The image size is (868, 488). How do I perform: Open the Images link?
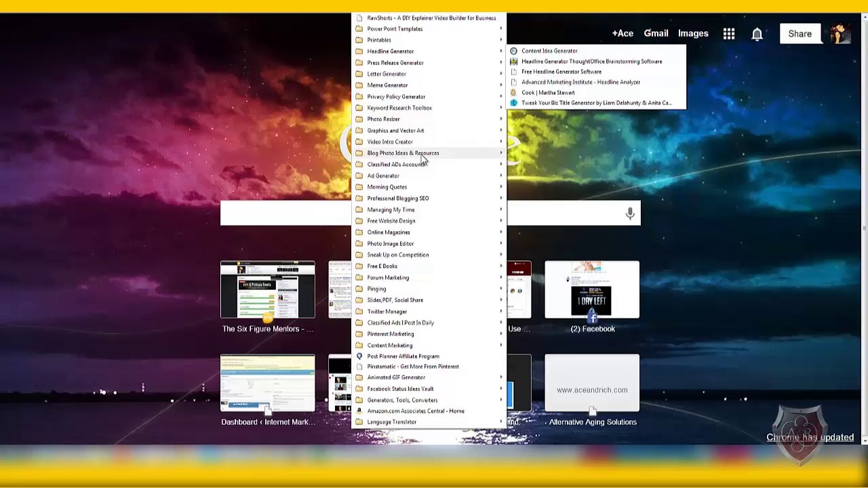point(693,33)
